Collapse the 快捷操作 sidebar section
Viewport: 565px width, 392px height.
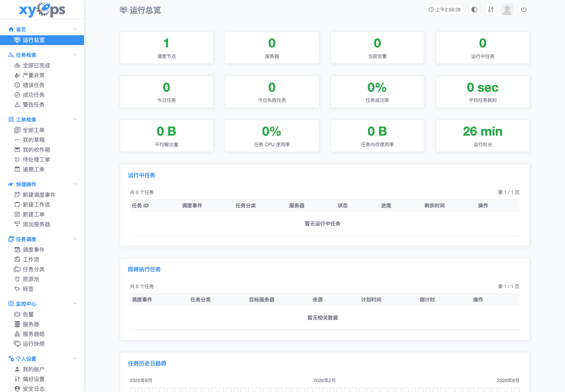[75, 184]
